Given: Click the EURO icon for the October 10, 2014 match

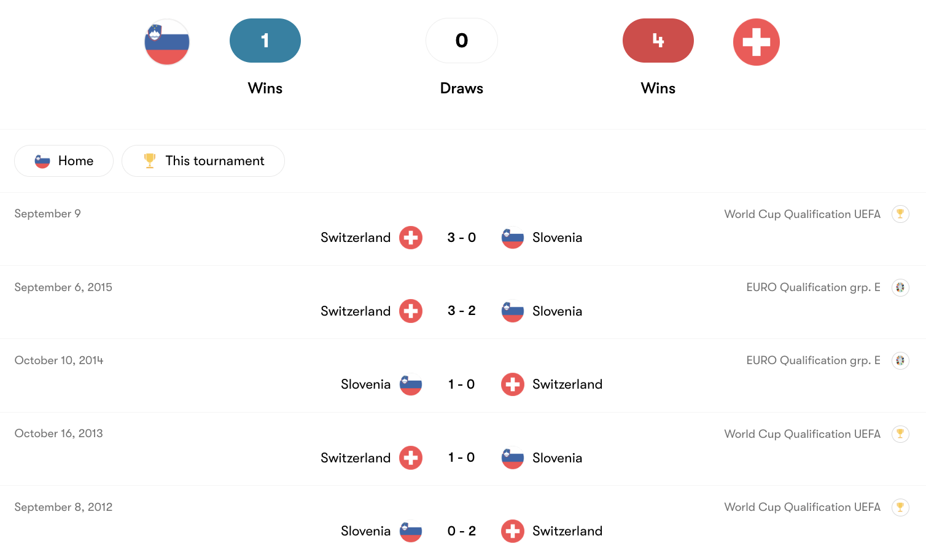Looking at the screenshot, I should click(x=900, y=360).
